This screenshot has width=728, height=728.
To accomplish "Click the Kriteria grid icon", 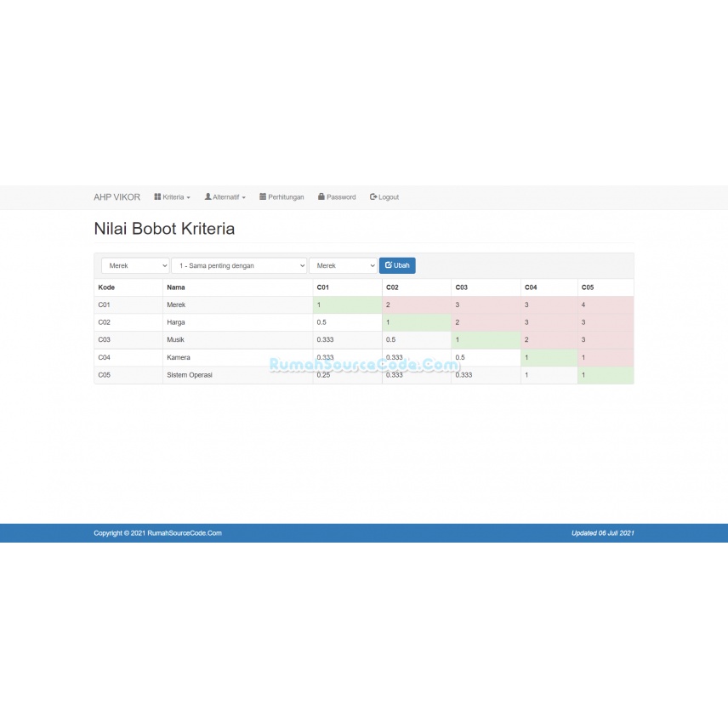I will coord(157,196).
